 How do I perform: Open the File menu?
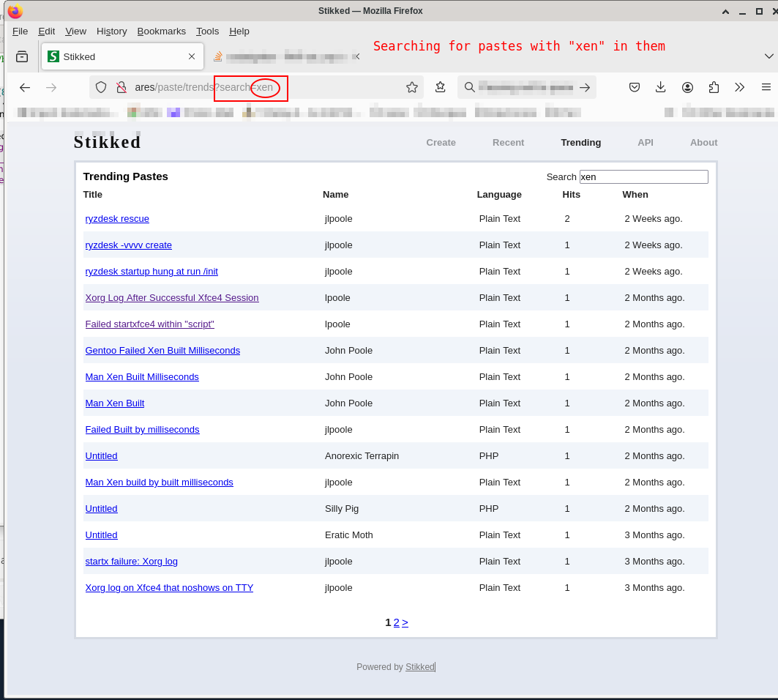pyautogui.click(x=20, y=31)
